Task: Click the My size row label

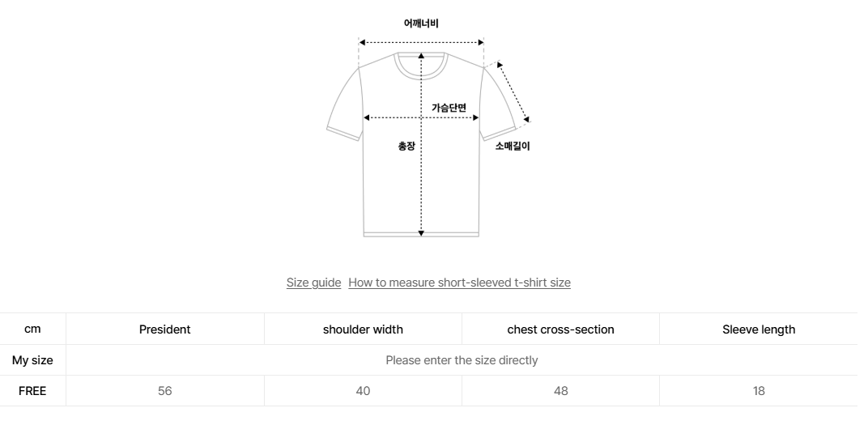Action: coord(32,360)
